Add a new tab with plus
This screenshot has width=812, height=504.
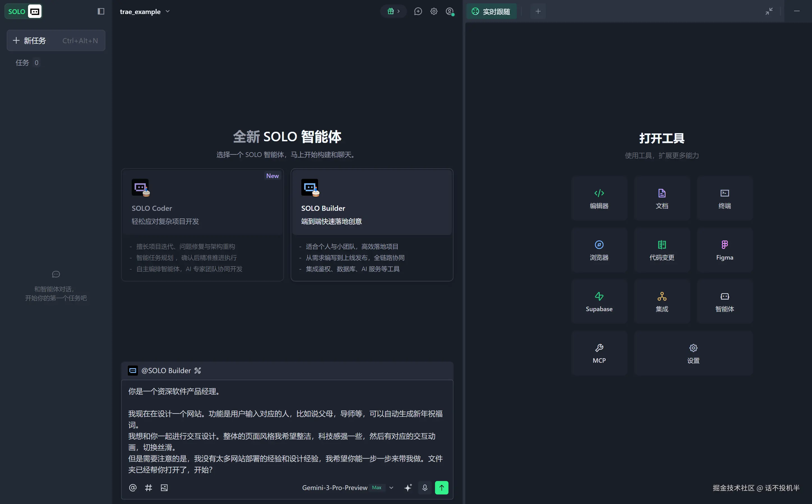click(x=538, y=11)
